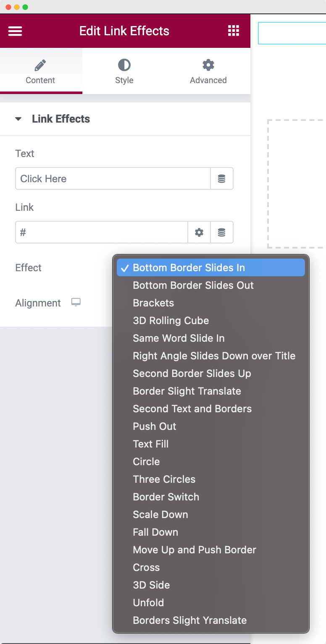Click the pencil icon on the Content tab

click(x=40, y=65)
